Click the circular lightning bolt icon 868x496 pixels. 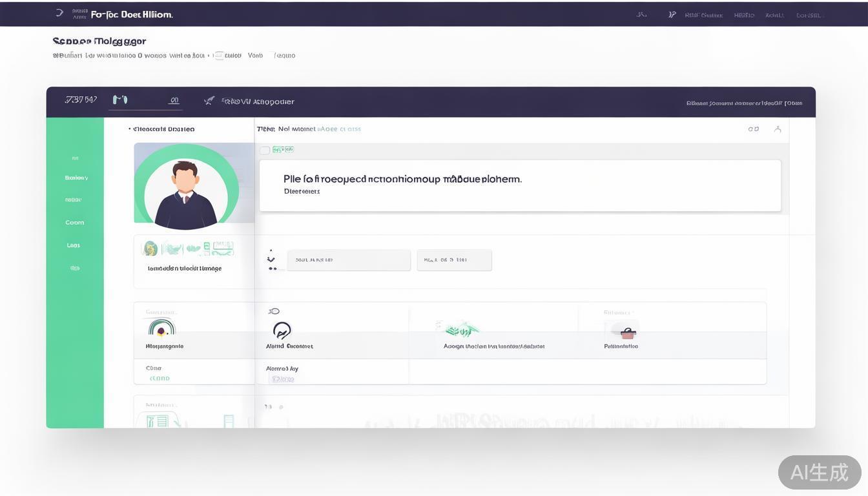pyautogui.click(x=282, y=331)
